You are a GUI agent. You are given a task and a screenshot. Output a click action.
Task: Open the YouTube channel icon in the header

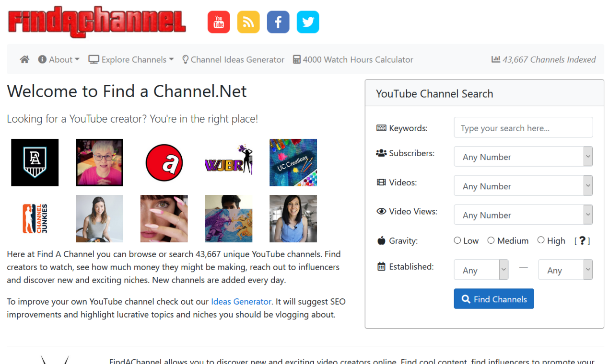coord(219,22)
